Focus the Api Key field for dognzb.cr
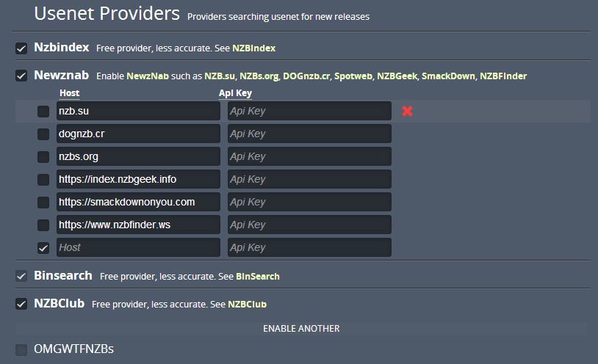This screenshot has height=364, width=598. click(309, 134)
